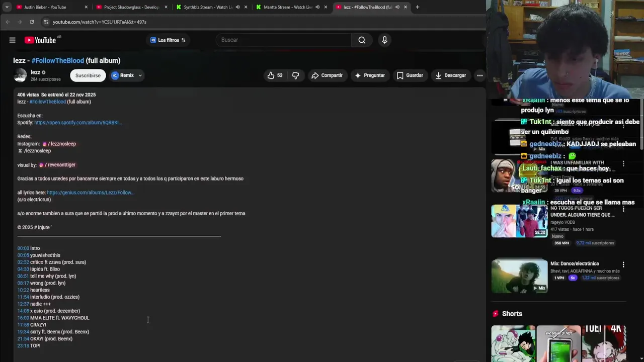
Task: Save the video with Guardar
Action: [410, 75]
